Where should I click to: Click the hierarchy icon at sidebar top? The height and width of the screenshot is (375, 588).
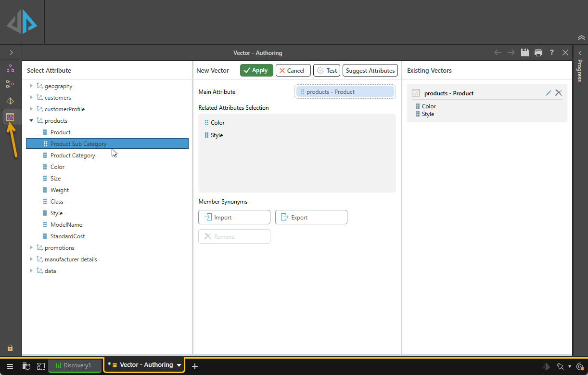click(10, 68)
